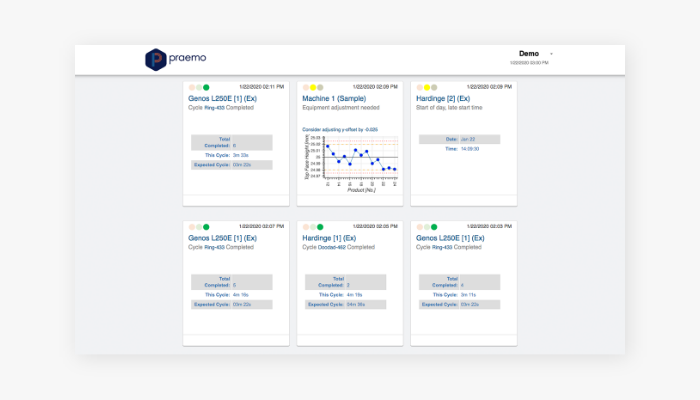This screenshot has height=400, width=700.
Task: Click pale green middle dot on 02:03 PM Genos card
Action: pyautogui.click(x=427, y=227)
